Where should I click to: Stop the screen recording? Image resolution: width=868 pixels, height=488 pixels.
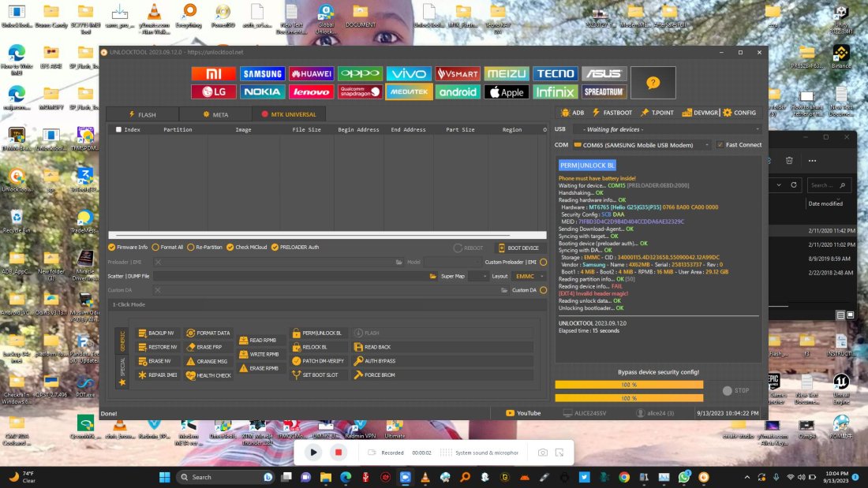pyautogui.click(x=339, y=453)
